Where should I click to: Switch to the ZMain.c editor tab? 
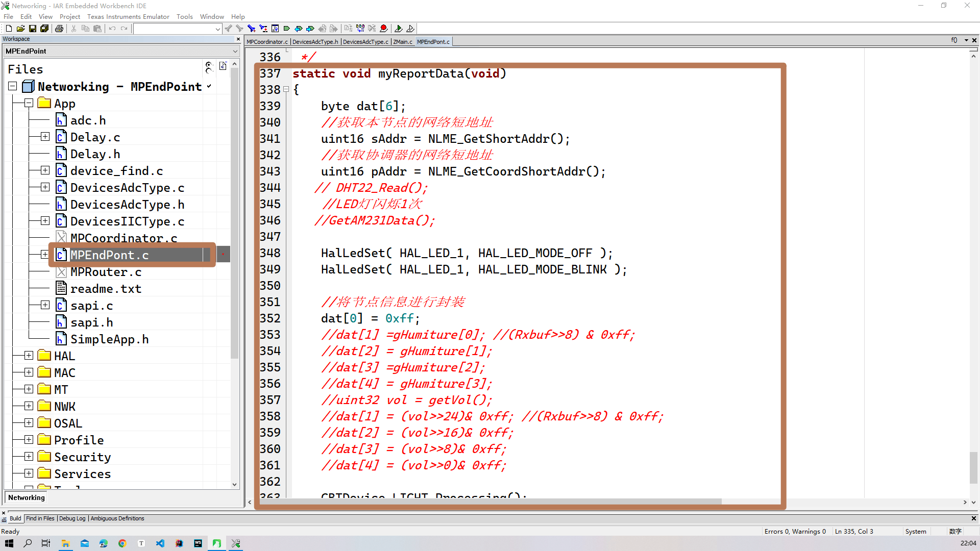[402, 42]
